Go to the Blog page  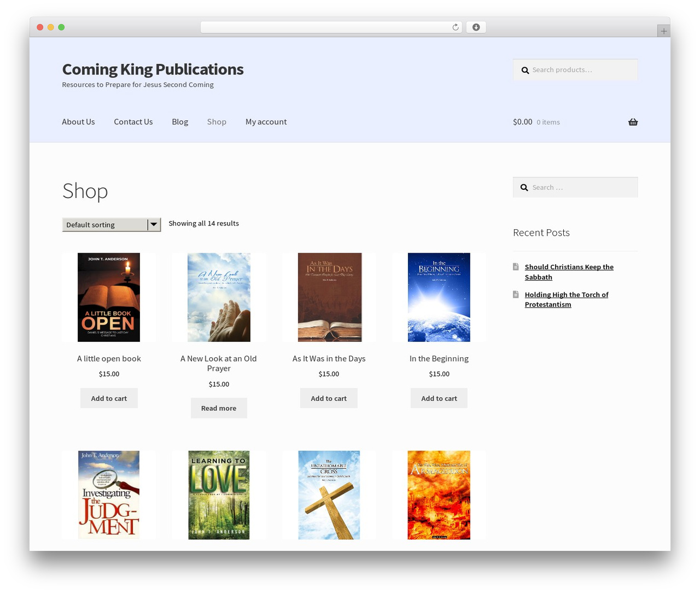click(180, 122)
